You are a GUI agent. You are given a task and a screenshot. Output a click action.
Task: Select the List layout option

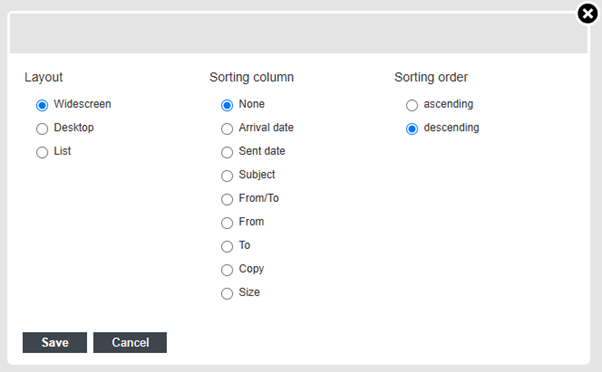click(x=42, y=152)
